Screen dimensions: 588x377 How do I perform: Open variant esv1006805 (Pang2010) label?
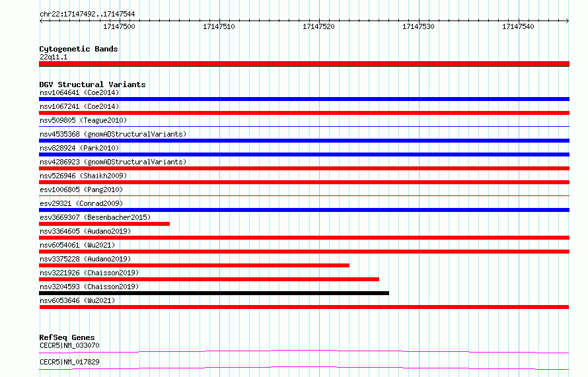pyautogui.click(x=81, y=189)
